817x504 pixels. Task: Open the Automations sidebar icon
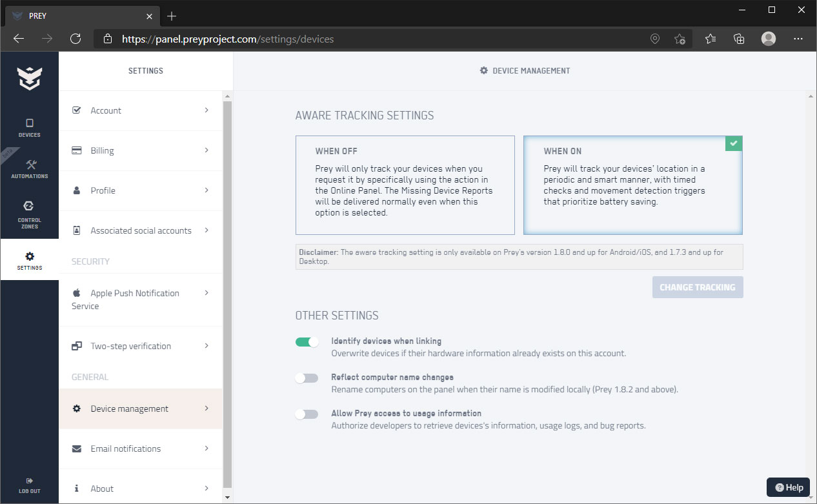point(29,169)
